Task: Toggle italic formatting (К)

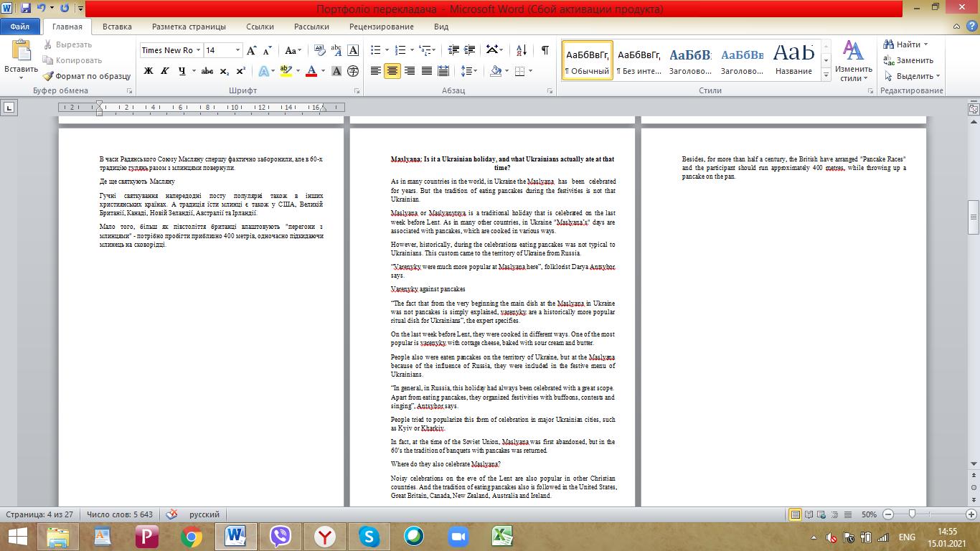Action: tap(165, 71)
